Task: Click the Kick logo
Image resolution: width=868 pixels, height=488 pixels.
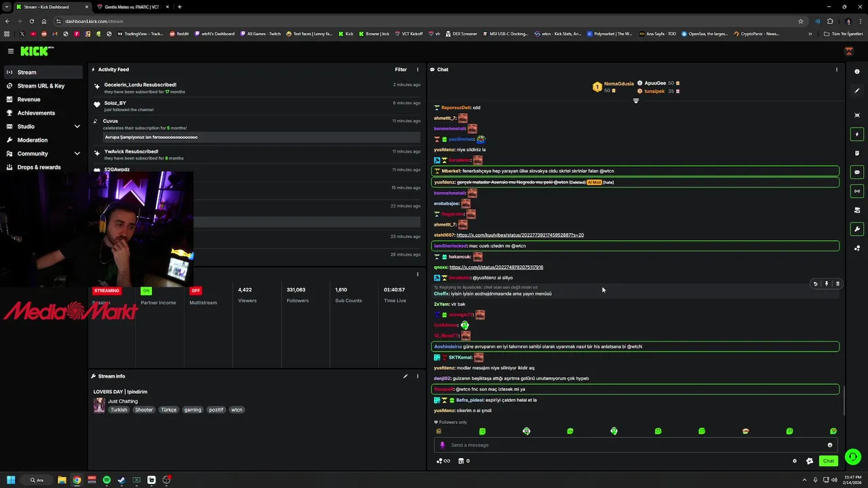Action: [37, 51]
